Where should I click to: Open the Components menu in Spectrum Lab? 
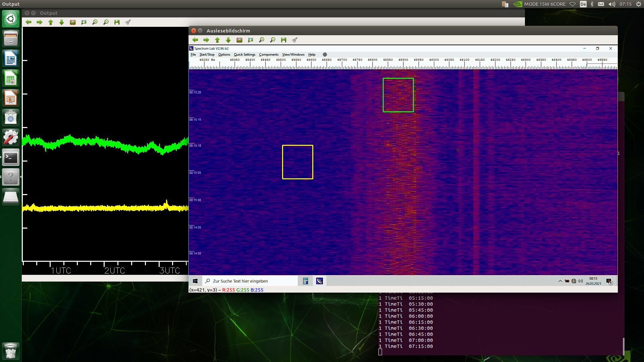tap(269, 55)
